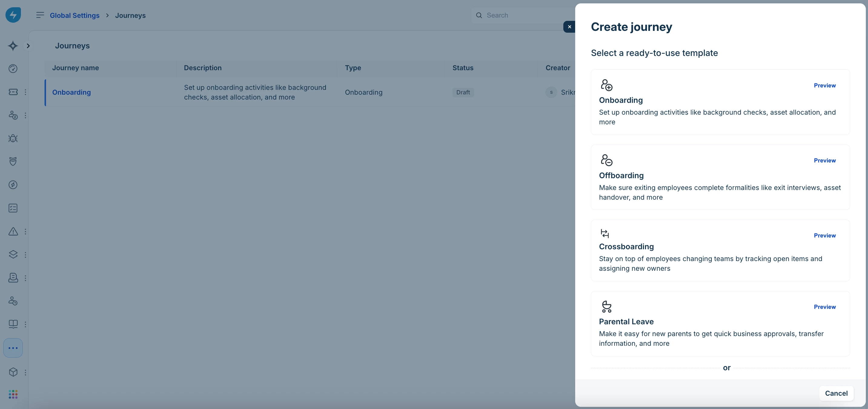Open the stacked layers icon in sidebar
This screenshot has height=409, width=868.
(x=13, y=254)
